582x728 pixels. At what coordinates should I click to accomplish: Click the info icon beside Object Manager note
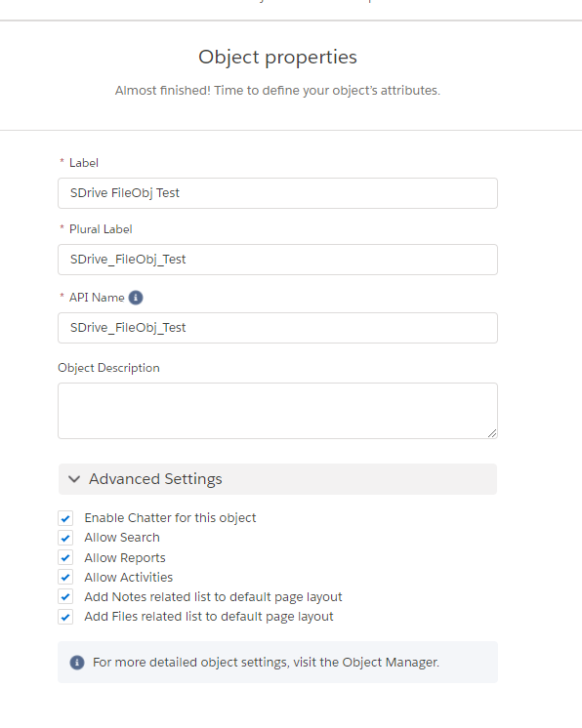tap(77, 663)
